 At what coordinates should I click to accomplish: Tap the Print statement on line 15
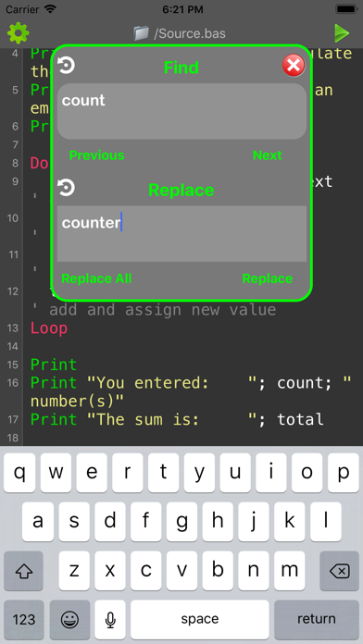coord(54,365)
